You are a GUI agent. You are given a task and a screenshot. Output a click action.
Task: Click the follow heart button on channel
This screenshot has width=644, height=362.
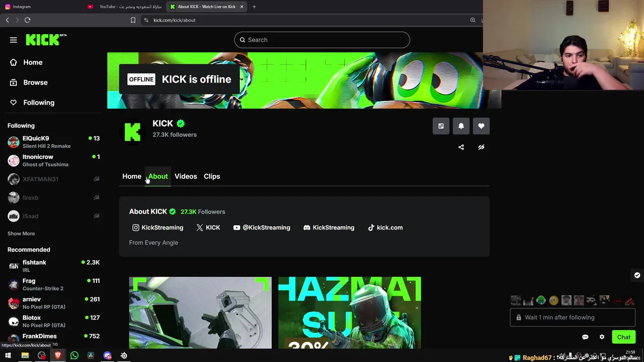(481, 126)
